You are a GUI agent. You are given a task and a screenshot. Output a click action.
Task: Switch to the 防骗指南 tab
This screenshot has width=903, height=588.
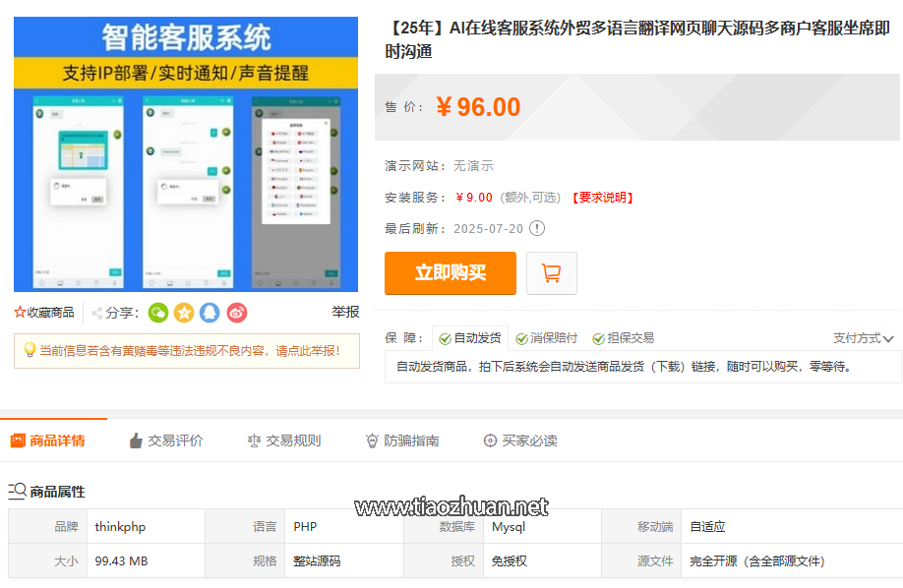402,441
